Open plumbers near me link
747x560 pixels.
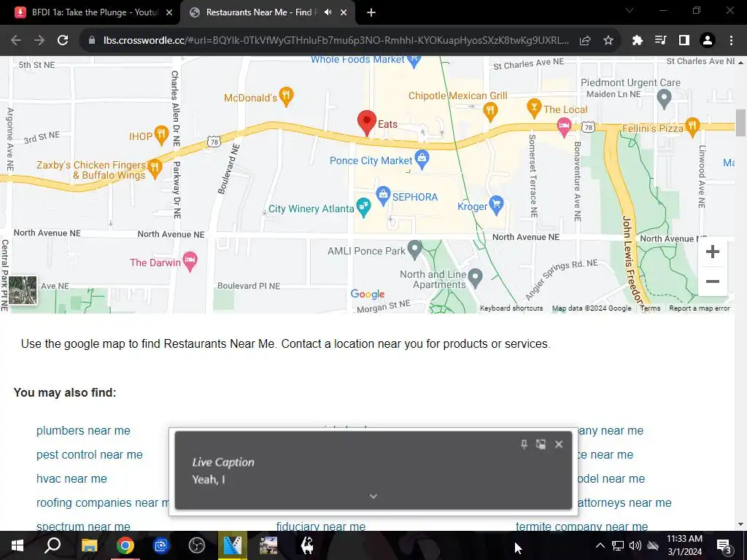[x=83, y=430]
